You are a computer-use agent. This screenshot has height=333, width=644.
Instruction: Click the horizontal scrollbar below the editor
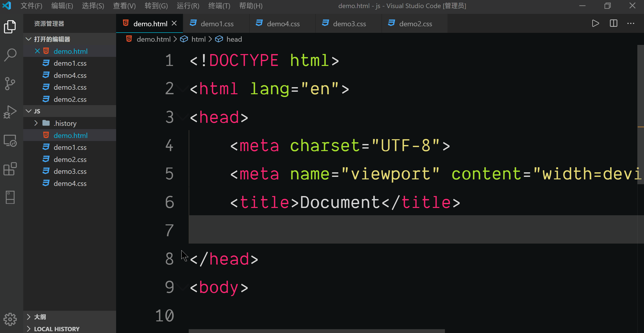click(x=316, y=331)
